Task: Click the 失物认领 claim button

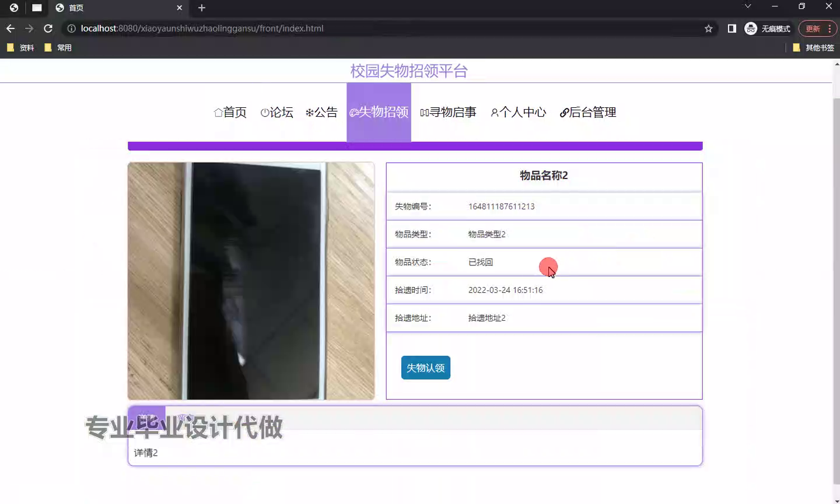Action: coord(426,367)
